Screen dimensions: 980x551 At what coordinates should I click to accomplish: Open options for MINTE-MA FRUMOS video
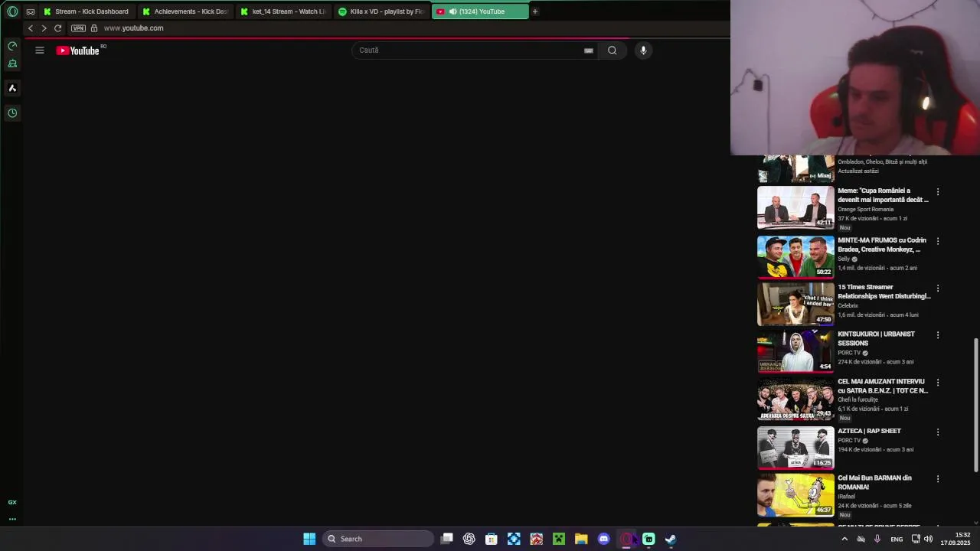click(938, 241)
